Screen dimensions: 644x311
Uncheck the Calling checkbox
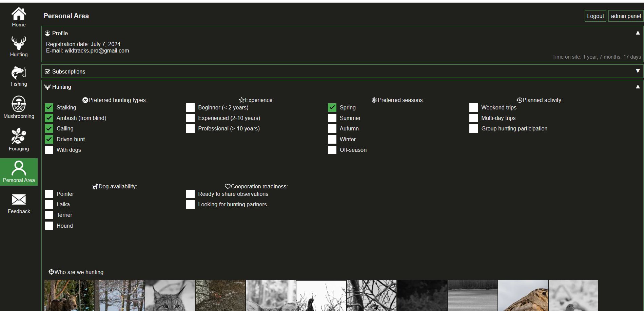49,128
